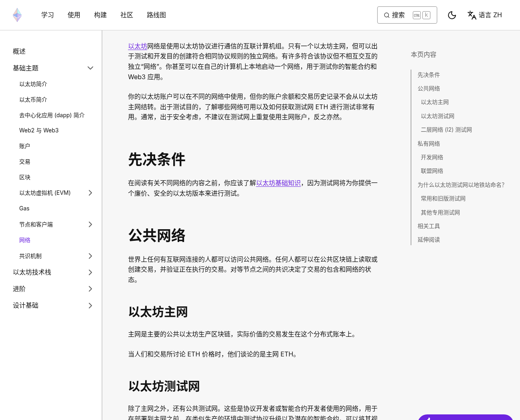Open 以太币简介 in the sidebar

tap(33, 100)
